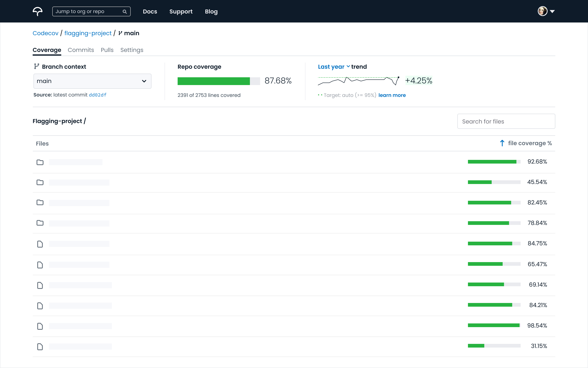Click the coverage trend sparkline chart
This screenshot has height=368, width=588.
[359, 81]
